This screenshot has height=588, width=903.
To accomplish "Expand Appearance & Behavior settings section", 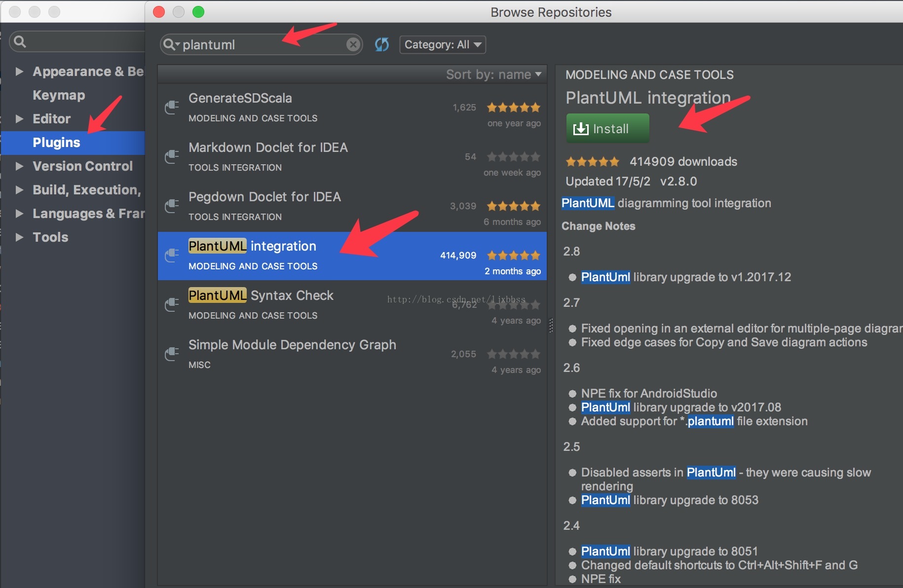I will click(19, 72).
